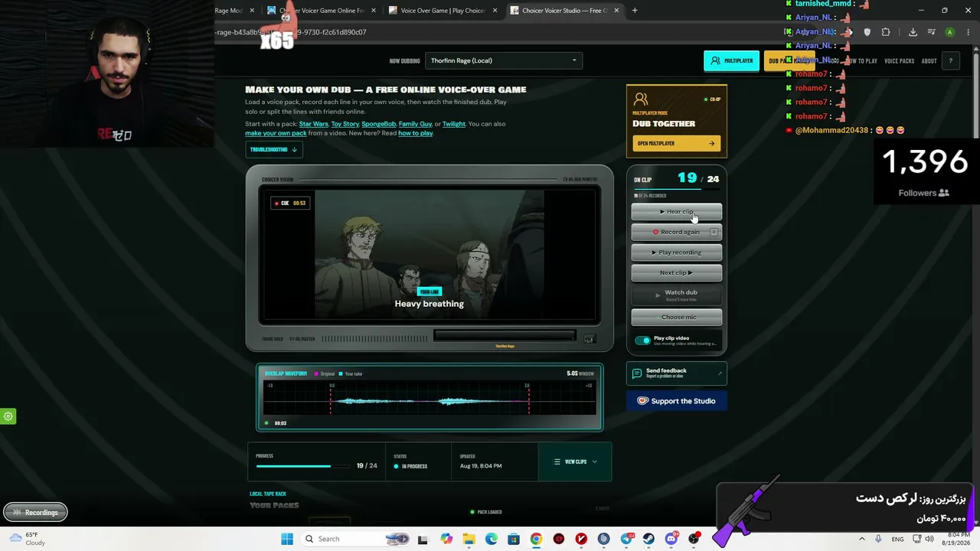Open Send feedback panel
This screenshot has width=980, height=551.
coord(676,373)
